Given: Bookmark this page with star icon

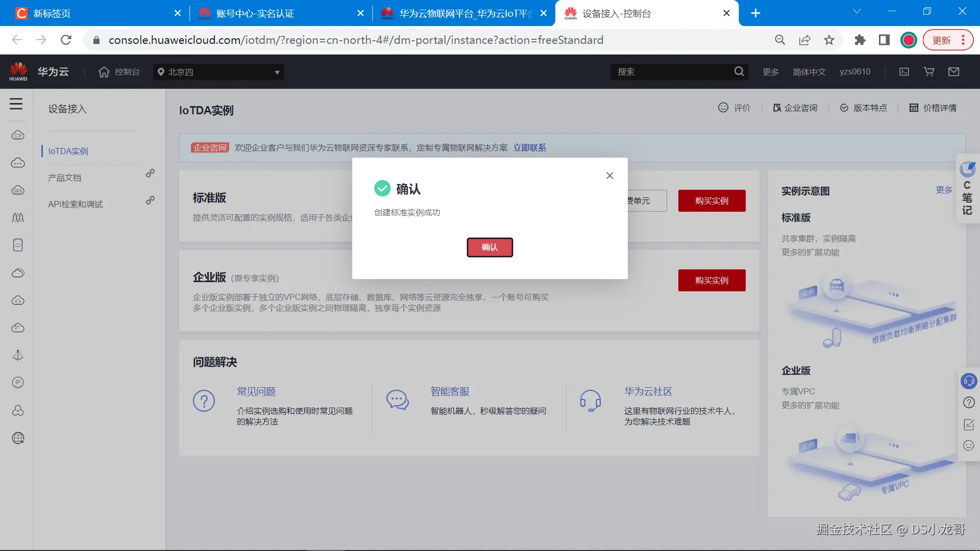Looking at the screenshot, I should [829, 40].
